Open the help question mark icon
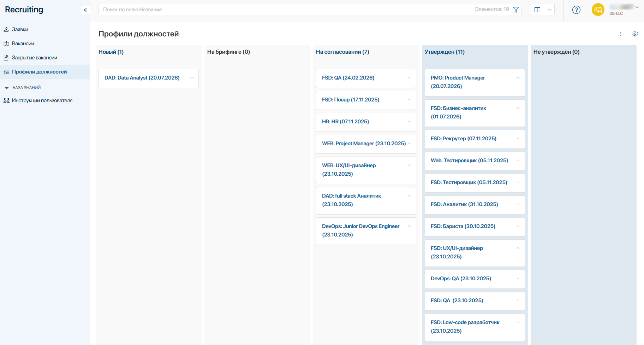Viewport: 644px width, 345px height. (x=576, y=10)
